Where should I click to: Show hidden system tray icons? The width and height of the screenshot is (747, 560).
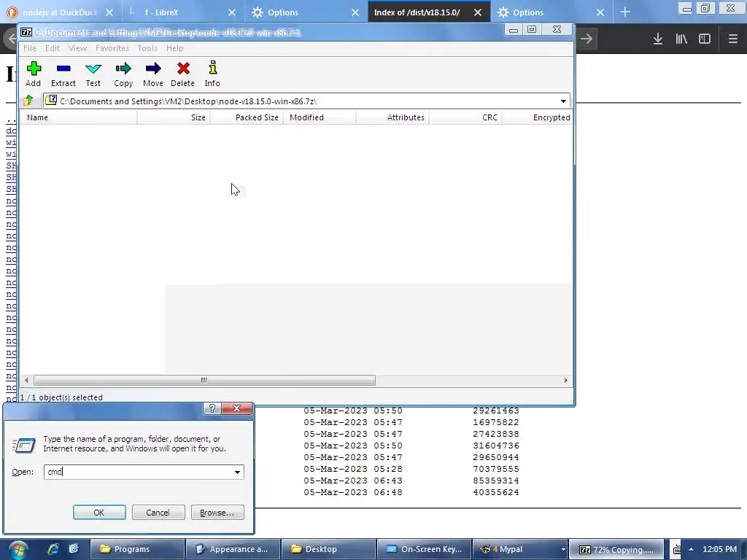(691, 549)
